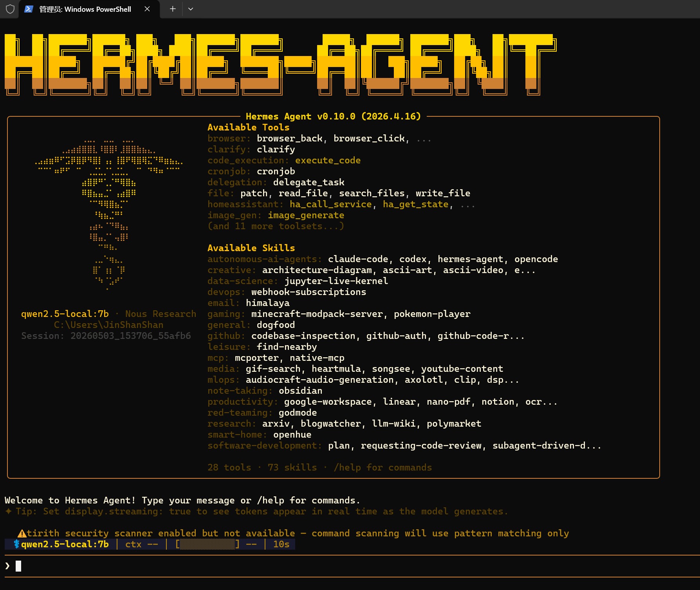Click the "10s" timer in the status bar
This screenshot has height=590, width=700.
[281, 544]
